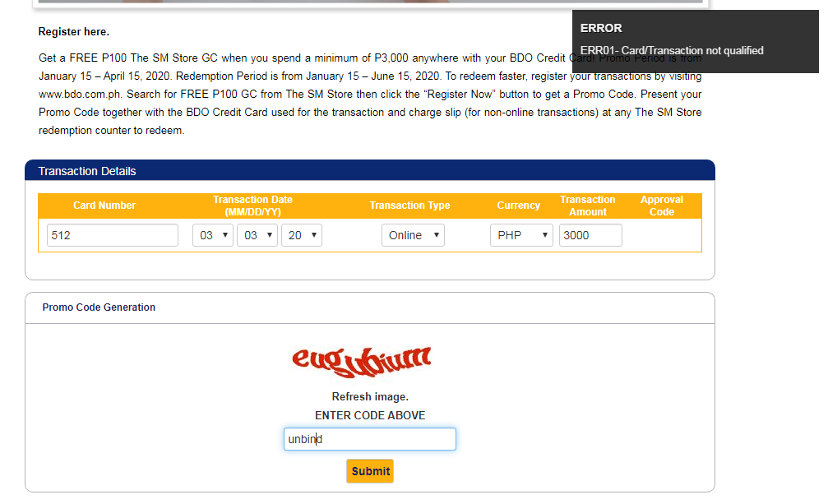
Task: Click the Approval Code column header
Action: click(x=662, y=206)
